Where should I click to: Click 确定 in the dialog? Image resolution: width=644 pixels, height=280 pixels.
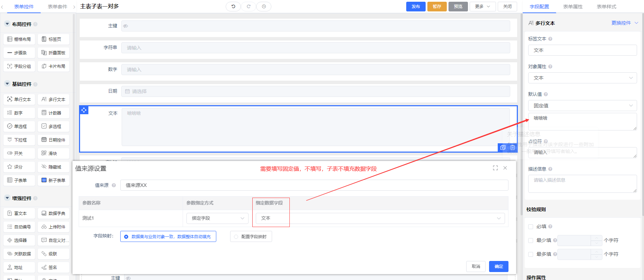498,267
